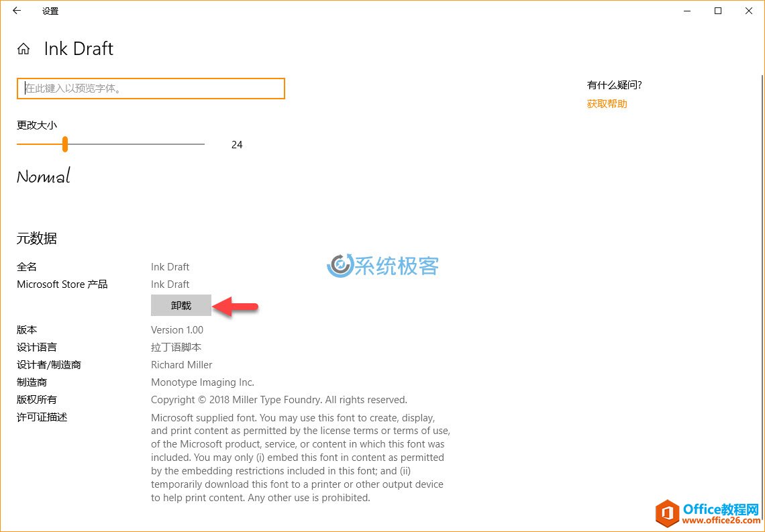The image size is (765, 532).
Task: Click the Copyright 2018 Miller Type Foundry line
Action: (279, 400)
